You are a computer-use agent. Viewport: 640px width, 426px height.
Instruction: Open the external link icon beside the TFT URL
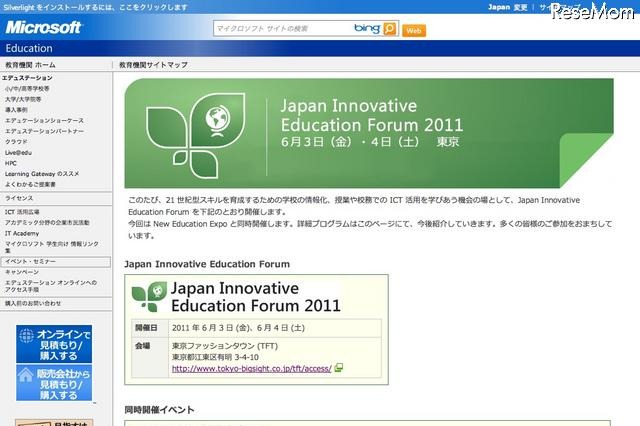pyautogui.click(x=338, y=368)
